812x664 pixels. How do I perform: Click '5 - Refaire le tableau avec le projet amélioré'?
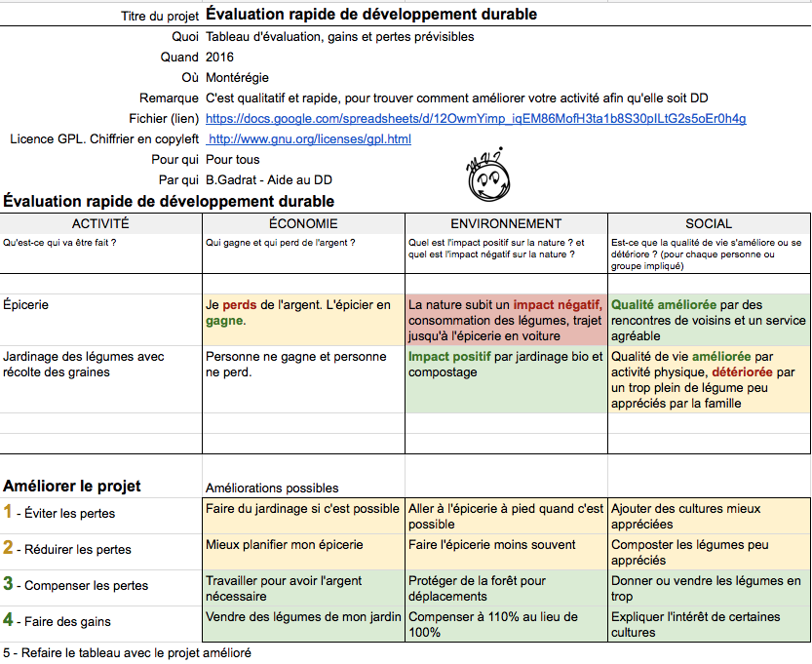[x=127, y=653]
